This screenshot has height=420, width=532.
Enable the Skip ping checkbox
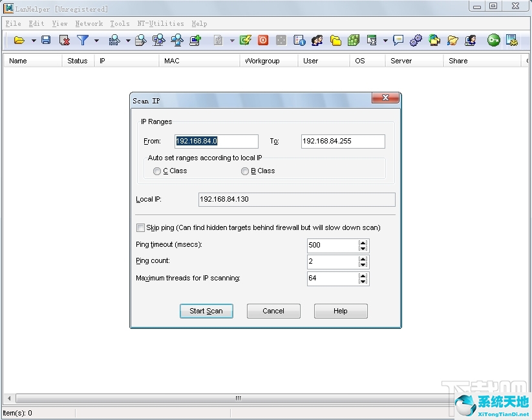point(140,227)
